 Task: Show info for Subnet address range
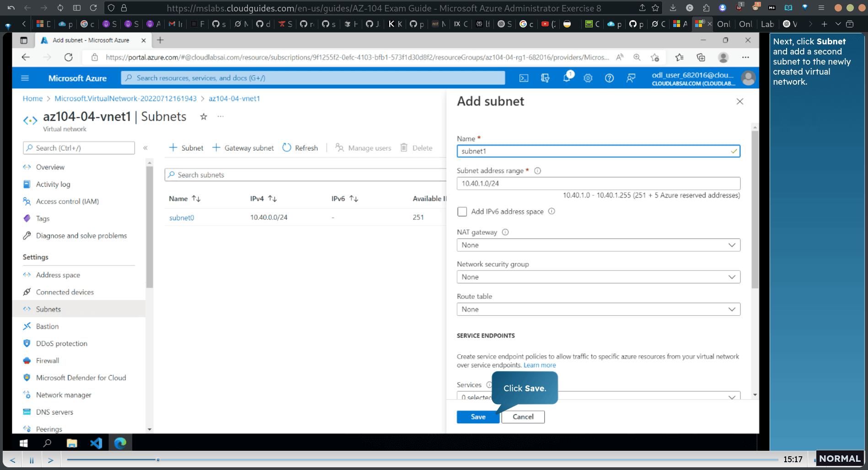(x=538, y=171)
